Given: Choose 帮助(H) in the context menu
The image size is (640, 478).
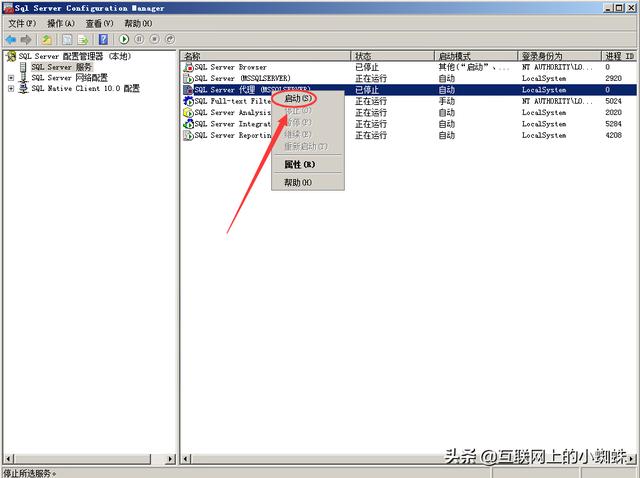Looking at the screenshot, I should click(x=298, y=182).
